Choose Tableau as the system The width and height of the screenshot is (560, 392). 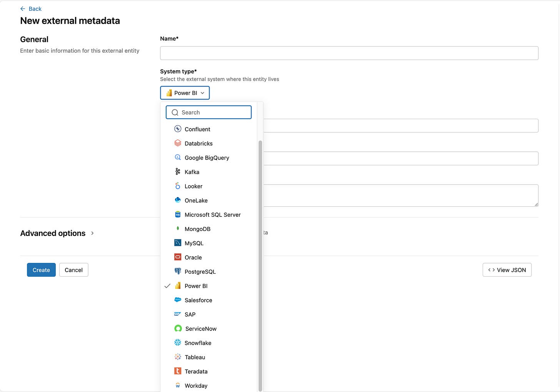[209, 357]
